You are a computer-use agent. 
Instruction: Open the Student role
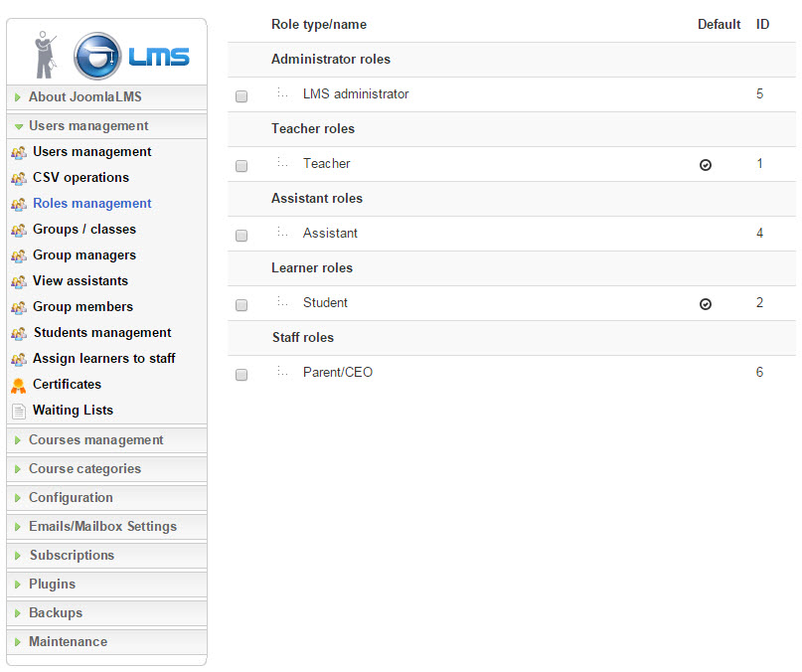click(x=325, y=303)
